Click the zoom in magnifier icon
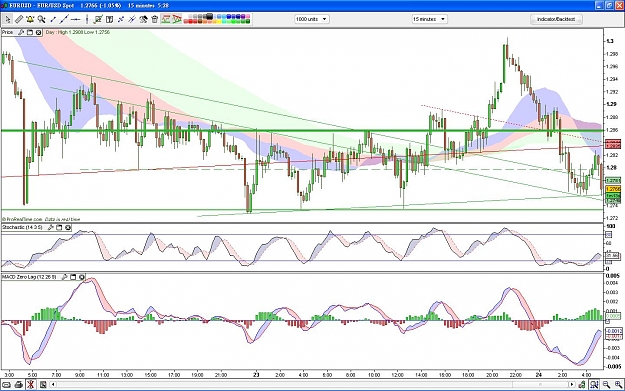Screen dimensions: 625x391 tap(618, 385)
